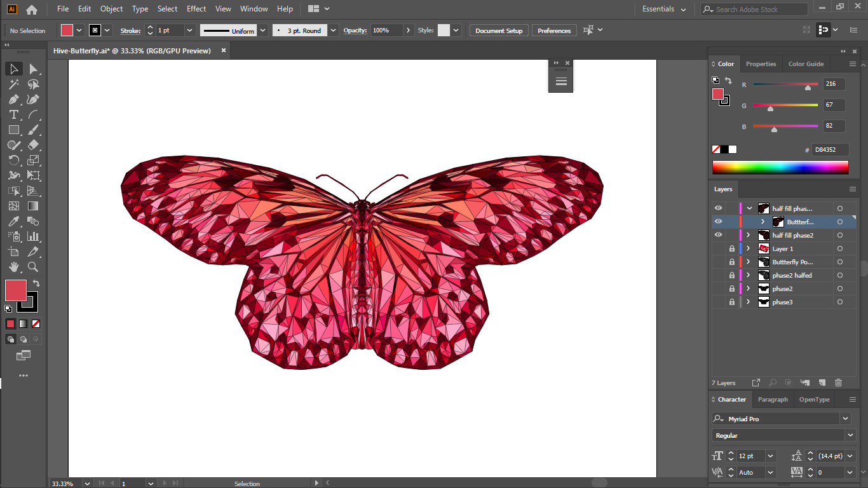Choose the Free Transform tool
The image size is (868, 488).
(x=34, y=175)
